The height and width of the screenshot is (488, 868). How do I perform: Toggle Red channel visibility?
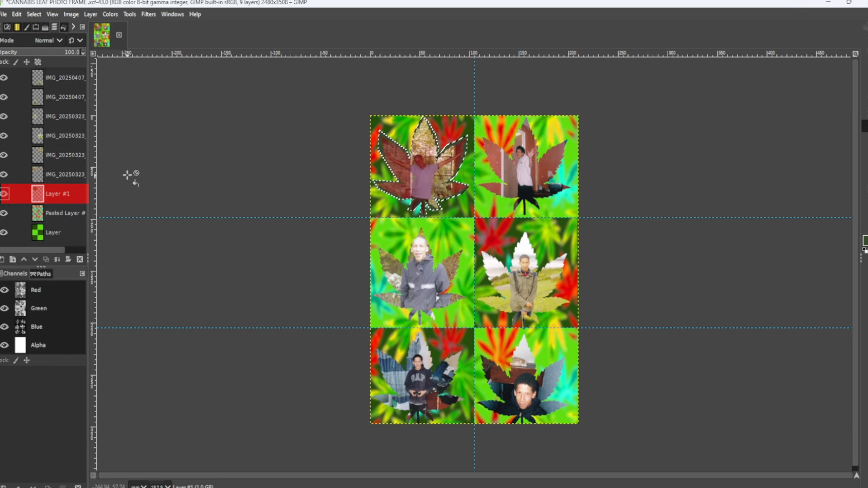[5, 290]
